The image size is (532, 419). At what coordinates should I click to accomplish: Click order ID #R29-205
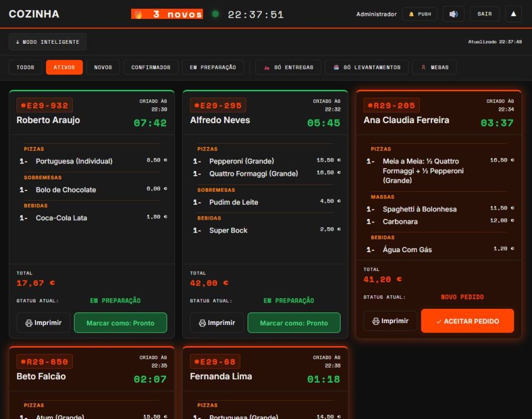point(391,105)
